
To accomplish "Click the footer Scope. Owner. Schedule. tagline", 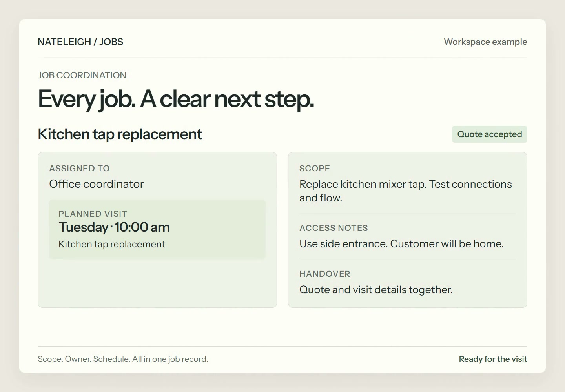I will (x=123, y=359).
